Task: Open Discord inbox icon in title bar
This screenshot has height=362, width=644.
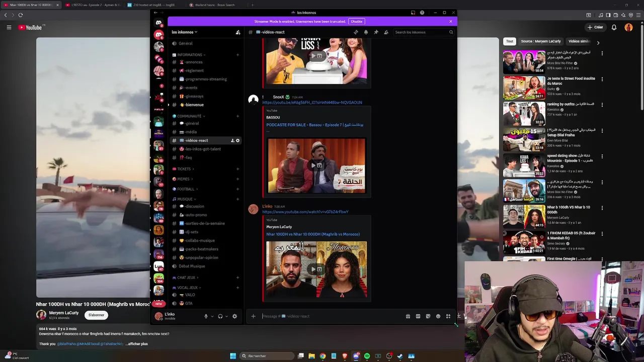Action: pos(413,13)
